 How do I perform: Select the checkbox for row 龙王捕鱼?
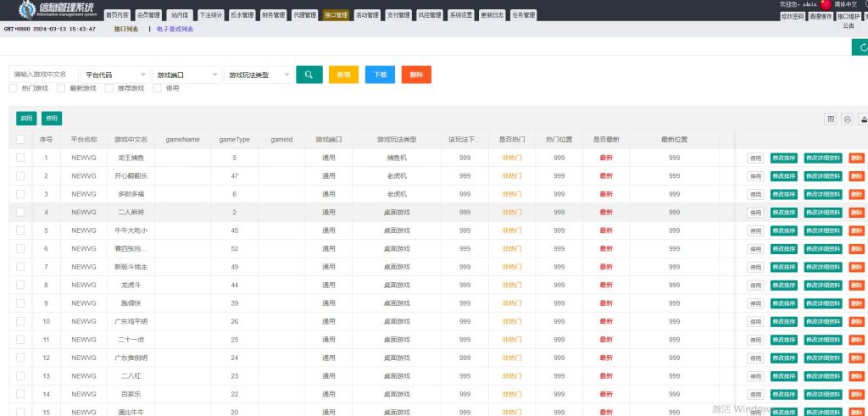[20, 158]
